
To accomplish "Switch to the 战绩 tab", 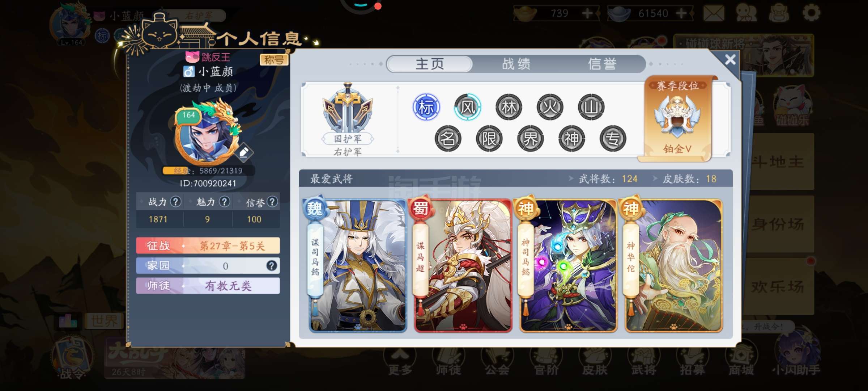I will pyautogui.click(x=516, y=64).
